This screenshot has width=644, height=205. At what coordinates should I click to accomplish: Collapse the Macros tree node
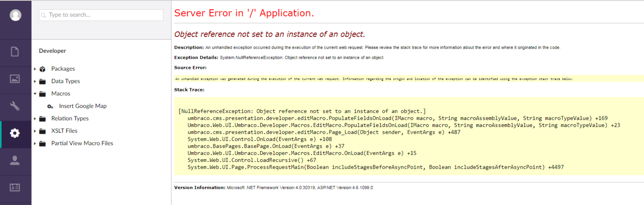pos(35,94)
